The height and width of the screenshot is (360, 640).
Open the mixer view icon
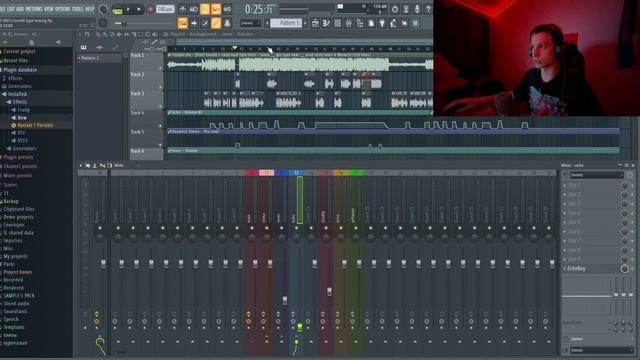(349, 23)
